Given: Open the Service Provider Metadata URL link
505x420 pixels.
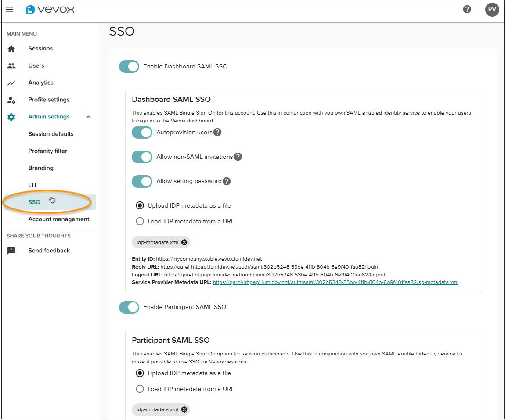Looking at the screenshot, I should click(335, 282).
